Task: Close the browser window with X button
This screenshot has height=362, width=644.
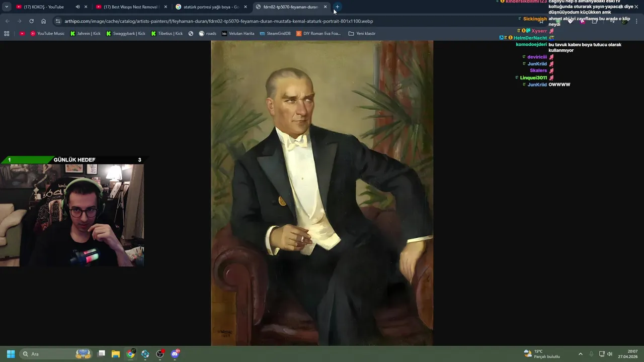Action: [x=636, y=7]
